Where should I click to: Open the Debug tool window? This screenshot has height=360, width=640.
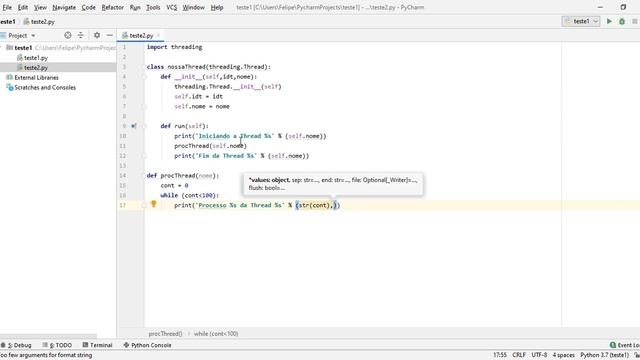pos(16,345)
